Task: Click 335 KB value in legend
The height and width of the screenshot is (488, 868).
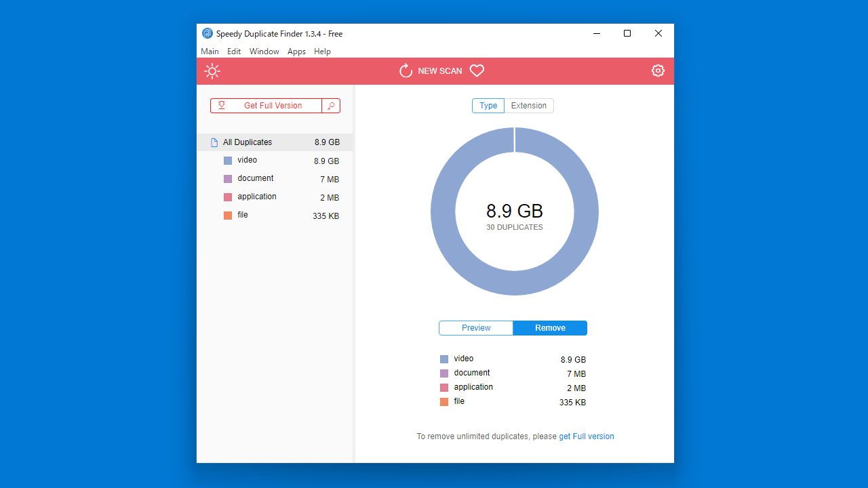Action: click(572, 403)
